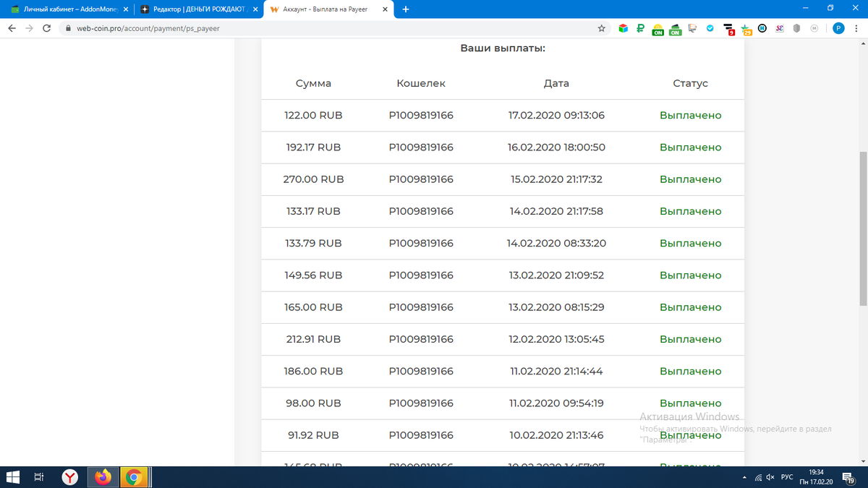Click the muted volume tray icon
The height and width of the screenshot is (488, 868).
pyautogui.click(x=770, y=478)
